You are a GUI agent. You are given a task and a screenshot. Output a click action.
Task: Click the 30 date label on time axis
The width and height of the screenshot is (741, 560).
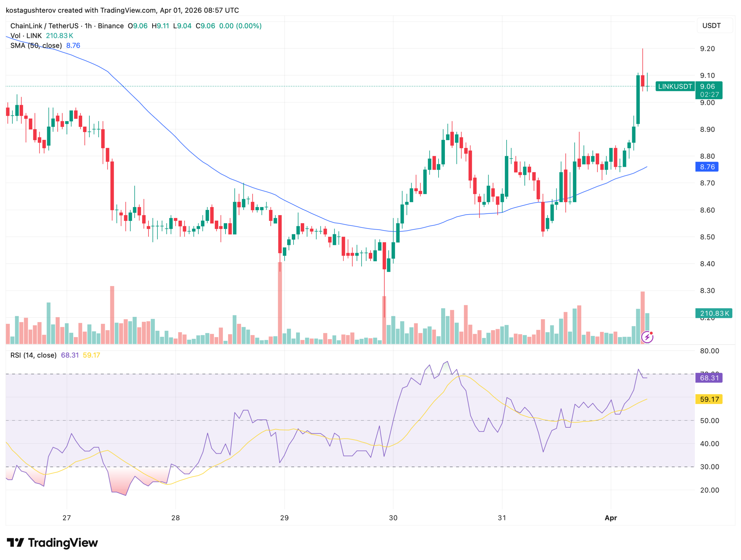point(393,518)
